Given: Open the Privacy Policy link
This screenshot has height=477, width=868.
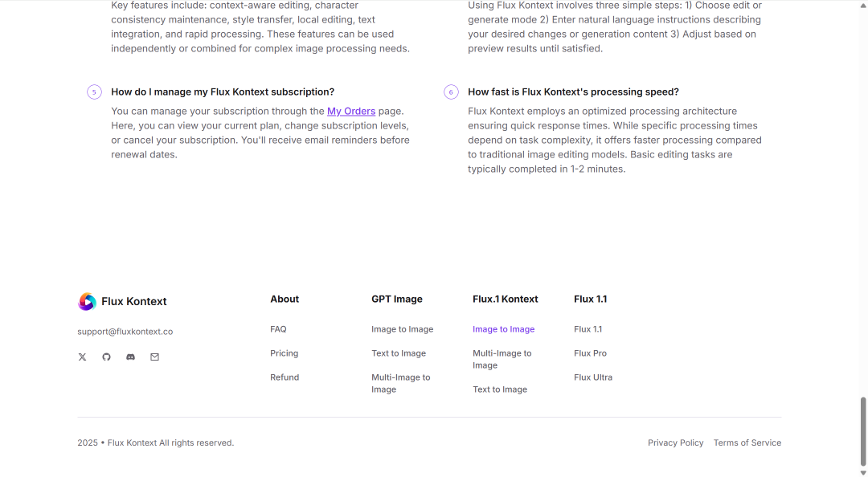Looking at the screenshot, I should 675,442.
